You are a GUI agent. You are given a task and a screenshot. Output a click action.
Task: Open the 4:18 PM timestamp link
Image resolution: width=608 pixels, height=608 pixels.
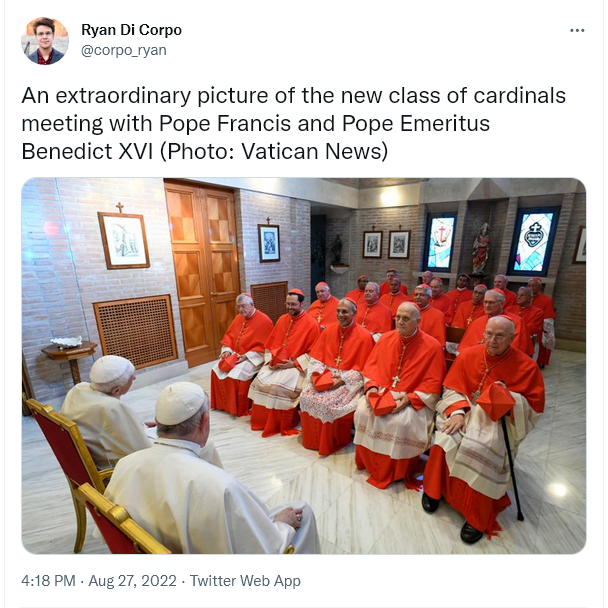click(x=48, y=580)
